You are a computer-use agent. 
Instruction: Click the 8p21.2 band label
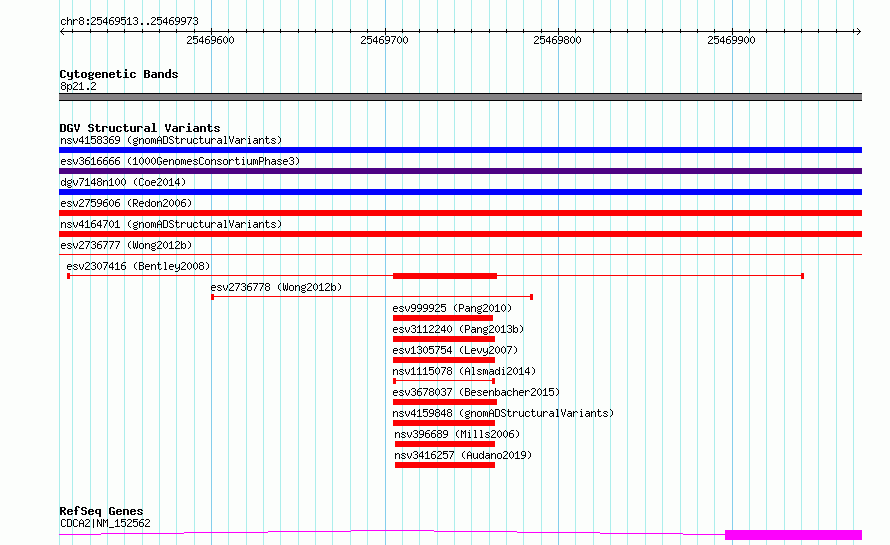(x=78, y=86)
